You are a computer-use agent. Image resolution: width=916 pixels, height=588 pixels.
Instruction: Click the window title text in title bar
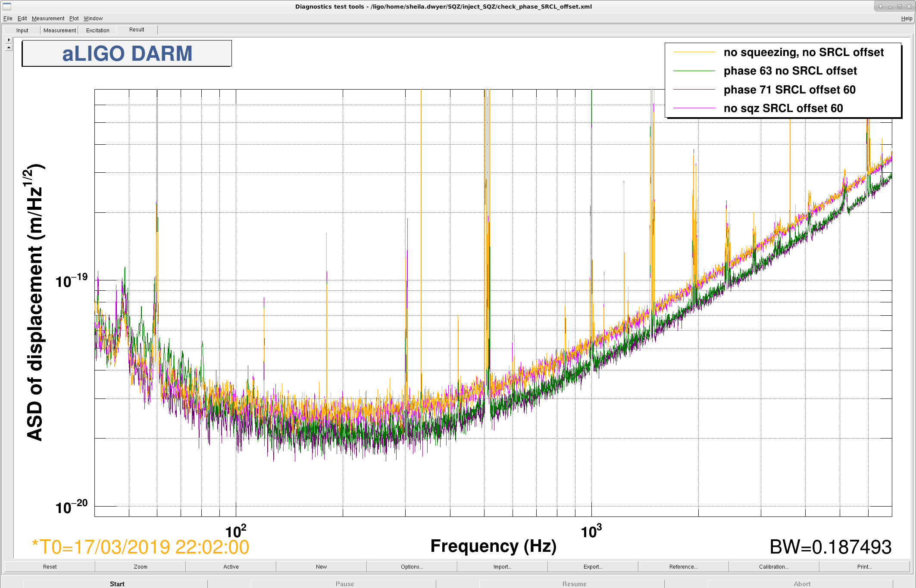click(x=444, y=6)
